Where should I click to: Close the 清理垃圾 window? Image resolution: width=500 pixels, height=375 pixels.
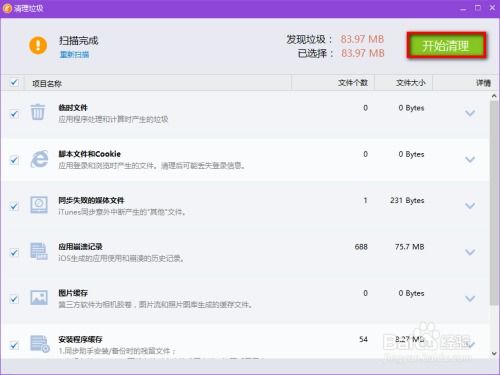click(x=492, y=8)
